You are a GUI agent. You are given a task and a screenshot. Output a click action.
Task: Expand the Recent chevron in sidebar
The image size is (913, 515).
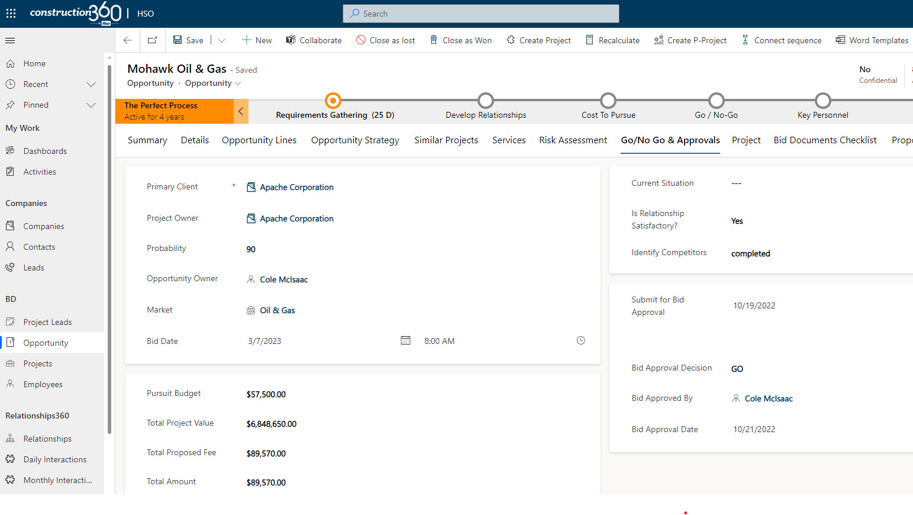[x=91, y=84]
